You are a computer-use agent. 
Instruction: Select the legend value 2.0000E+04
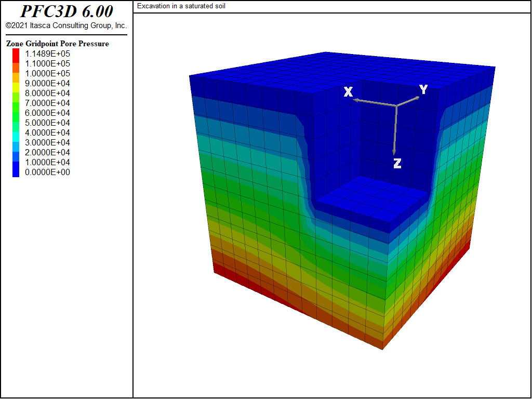pyautogui.click(x=47, y=152)
